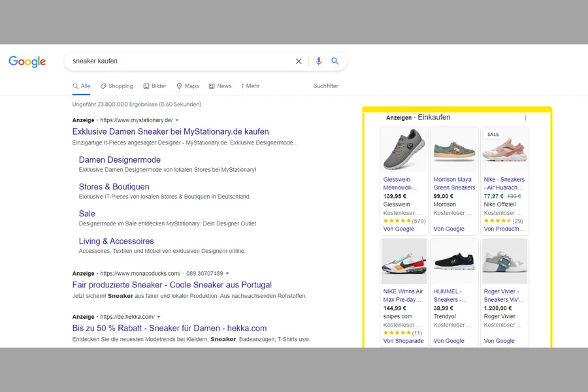The height and width of the screenshot is (392, 588).
Task: Click the 139,95 € price
Action: tap(395, 196)
